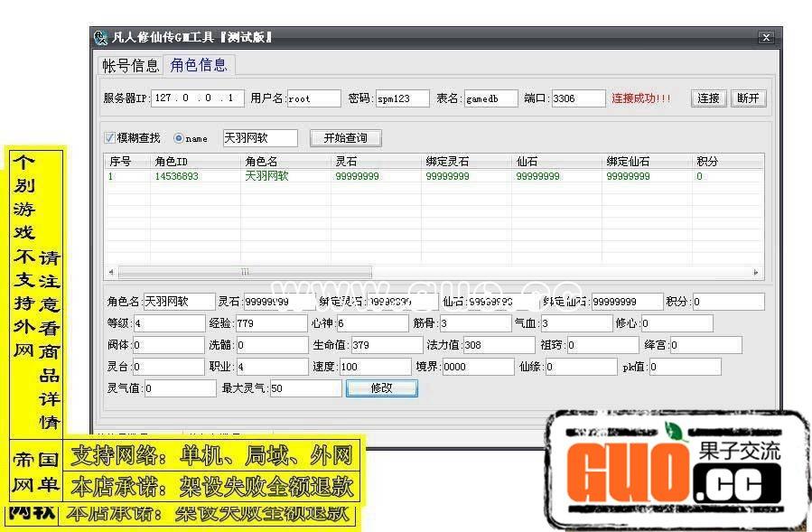812x532 pixels.
Task: Click the 绑定仙石 column header
Action: point(647,161)
